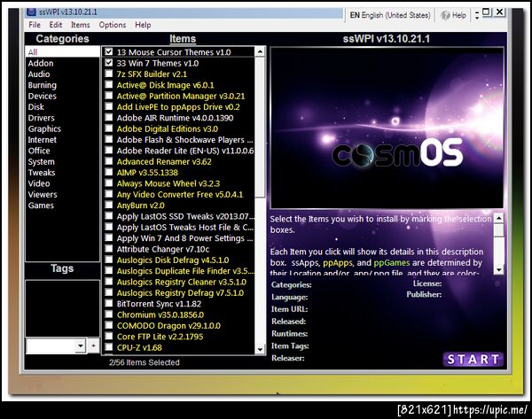Uncheck 13 Mouse Cursor Themes v1.0 checkbox

tap(108, 52)
